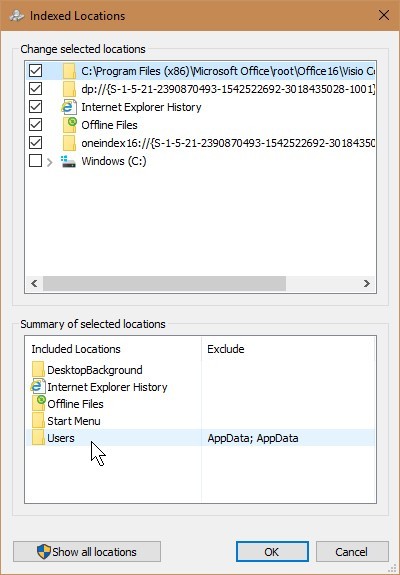Click the DesktopBackground folder icon
This screenshot has height=575, width=400.
pos(38,370)
